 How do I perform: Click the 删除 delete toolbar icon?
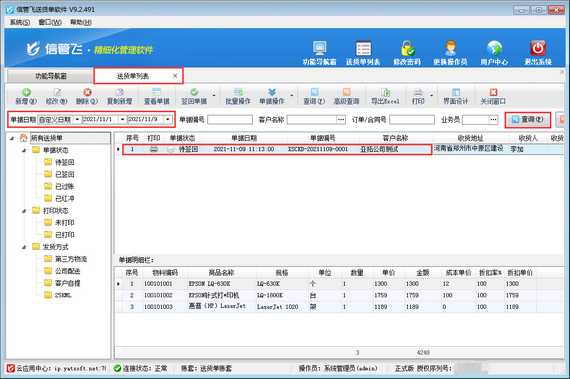click(87, 92)
